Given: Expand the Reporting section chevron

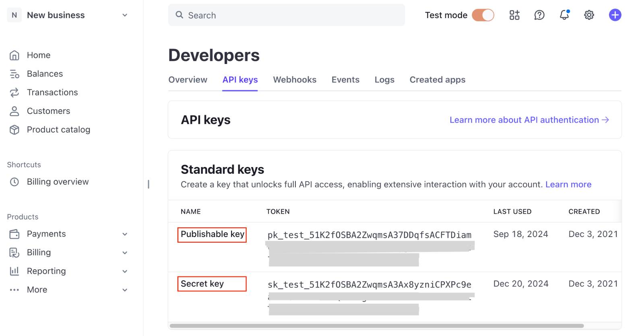Looking at the screenshot, I should [x=125, y=271].
